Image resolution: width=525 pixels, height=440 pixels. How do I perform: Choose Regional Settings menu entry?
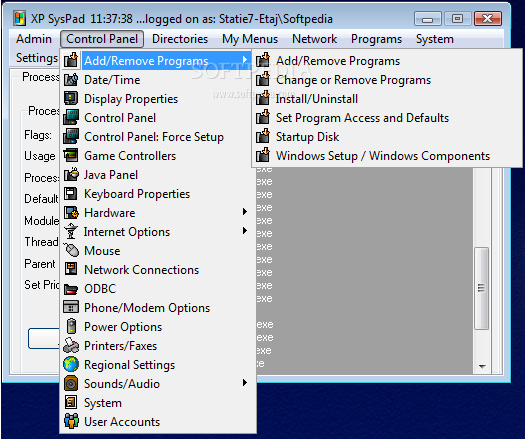coord(157,365)
